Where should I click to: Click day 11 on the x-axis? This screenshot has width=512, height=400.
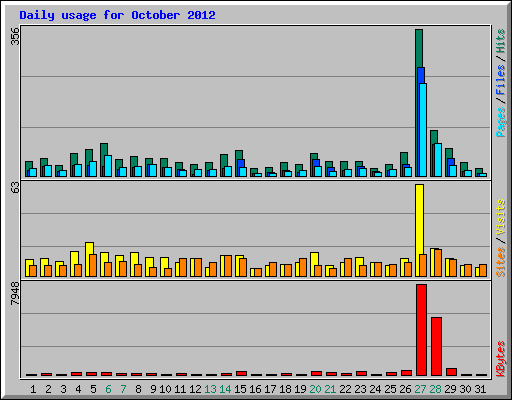tap(180, 389)
